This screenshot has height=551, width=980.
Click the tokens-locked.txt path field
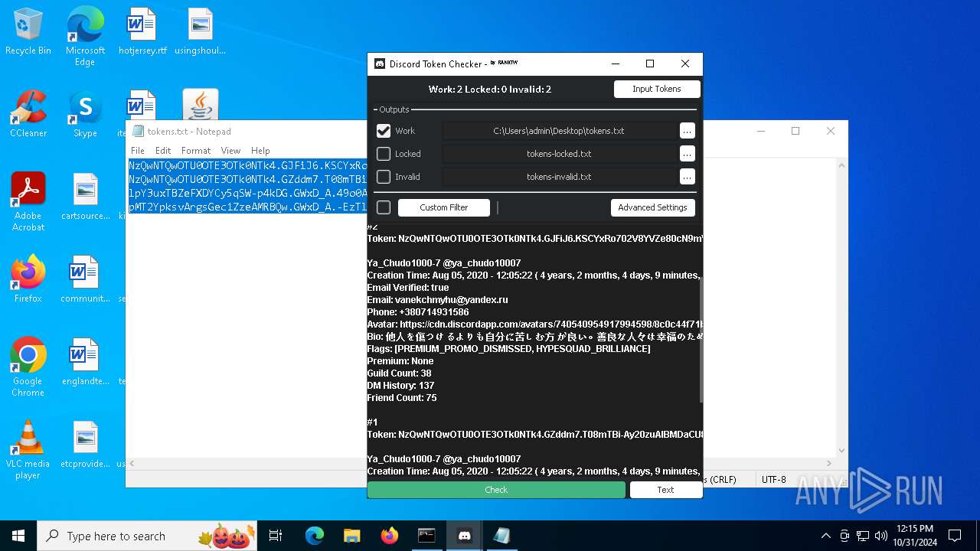pos(559,154)
